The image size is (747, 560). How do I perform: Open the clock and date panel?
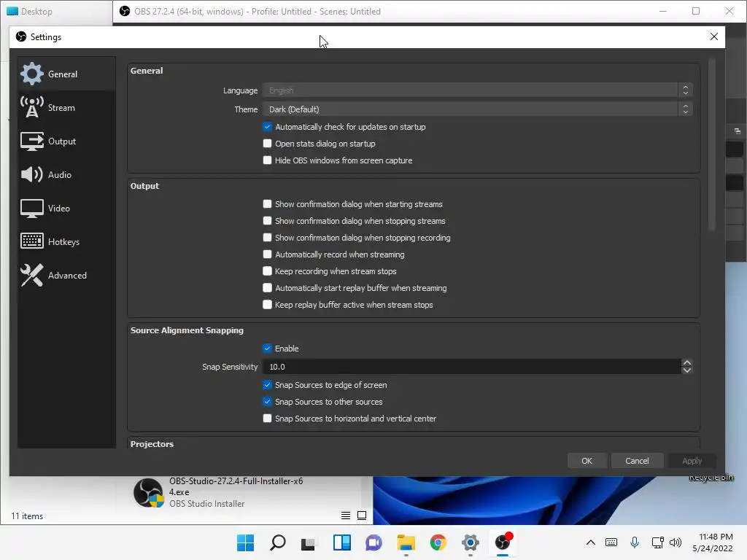pos(713,542)
